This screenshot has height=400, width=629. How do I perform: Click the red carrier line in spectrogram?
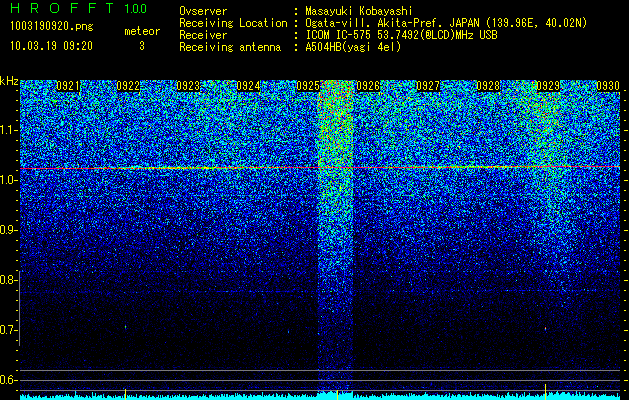(x=320, y=167)
